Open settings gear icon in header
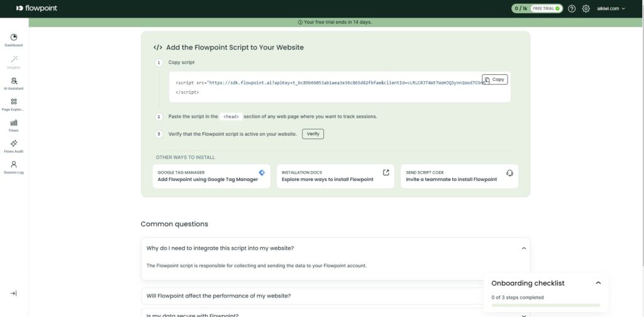 pos(586,9)
